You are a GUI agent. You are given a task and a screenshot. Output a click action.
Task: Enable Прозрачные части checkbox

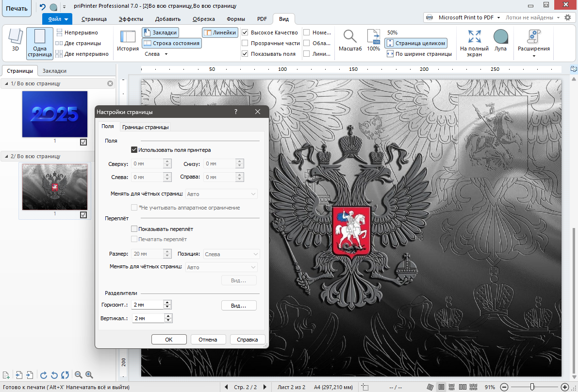(x=245, y=43)
